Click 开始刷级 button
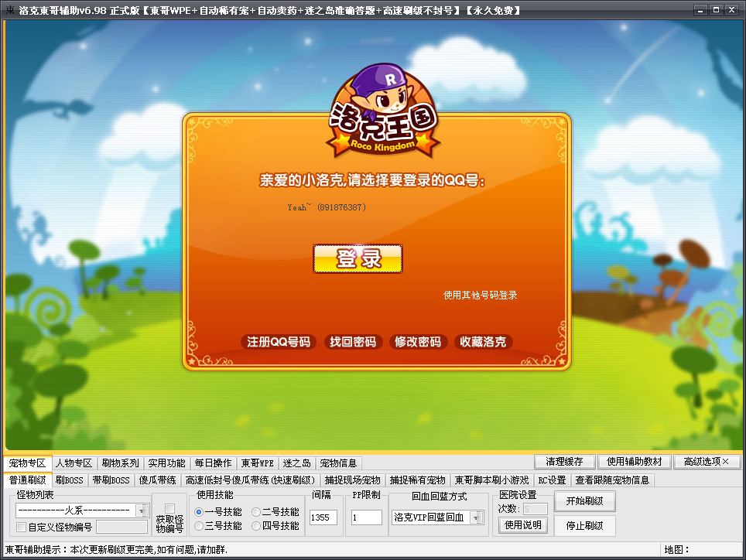The width and height of the screenshot is (746, 560). coord(585,501)
